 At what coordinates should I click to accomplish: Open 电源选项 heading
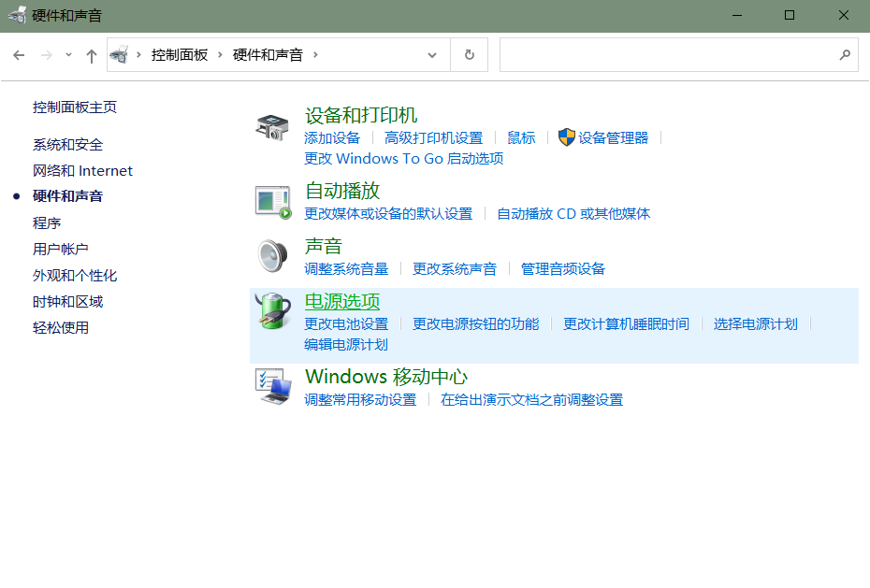[x=342, y=302]
